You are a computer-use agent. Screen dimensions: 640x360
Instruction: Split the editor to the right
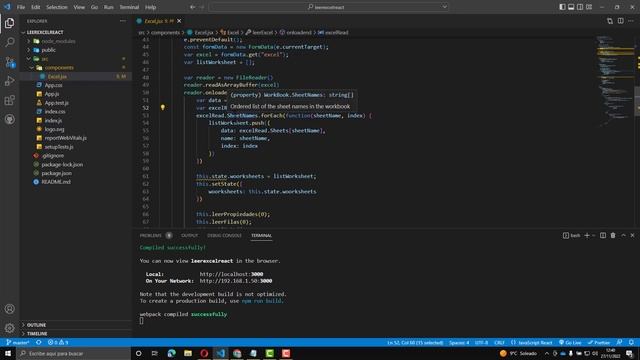coord(620,21)
